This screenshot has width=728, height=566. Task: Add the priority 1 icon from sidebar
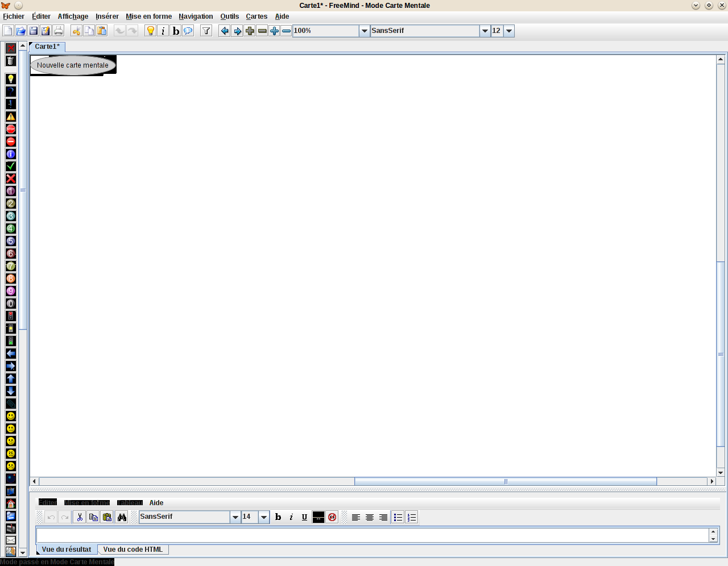[10, 191]
